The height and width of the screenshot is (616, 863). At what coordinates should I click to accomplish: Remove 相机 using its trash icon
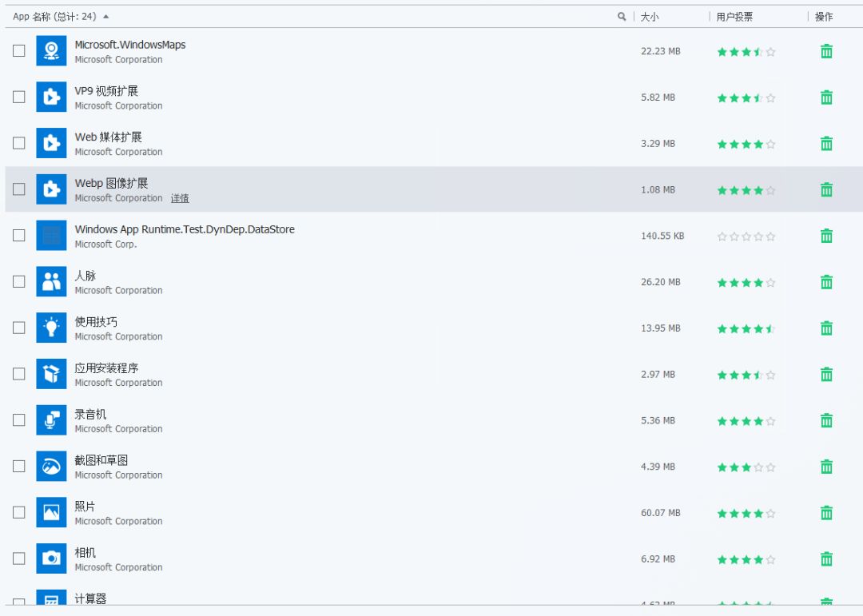[826, 560]
